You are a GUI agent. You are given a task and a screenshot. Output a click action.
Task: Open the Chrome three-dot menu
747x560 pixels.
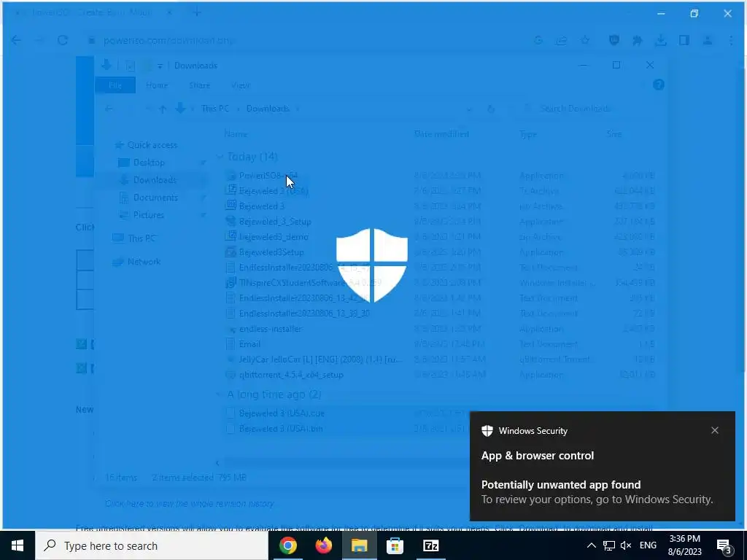click(x=731, y=41)
